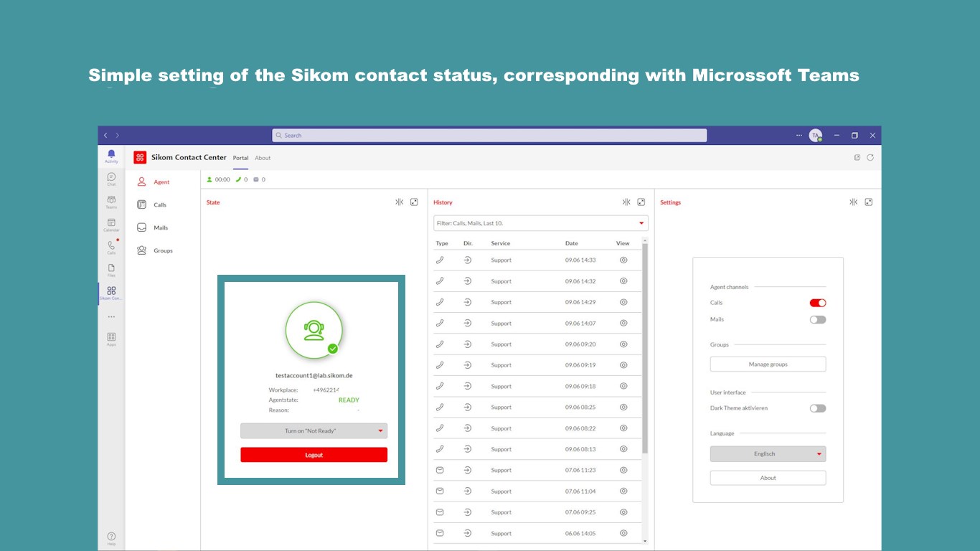
Task: Enable the Mails agent channel
Action: click(x=818, y=319)
